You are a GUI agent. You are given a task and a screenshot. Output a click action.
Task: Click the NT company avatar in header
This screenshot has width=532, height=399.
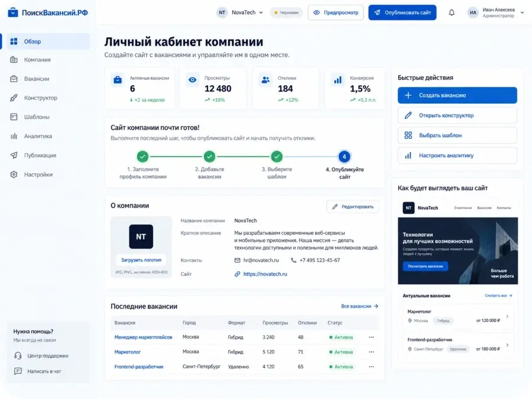[x=222, y=12]
